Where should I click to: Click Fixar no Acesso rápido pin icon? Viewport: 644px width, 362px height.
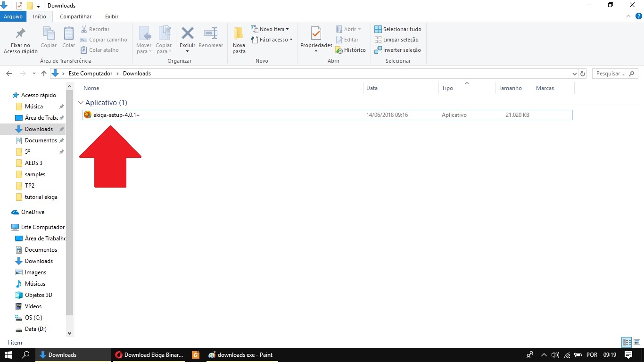[x=20, y=34]
